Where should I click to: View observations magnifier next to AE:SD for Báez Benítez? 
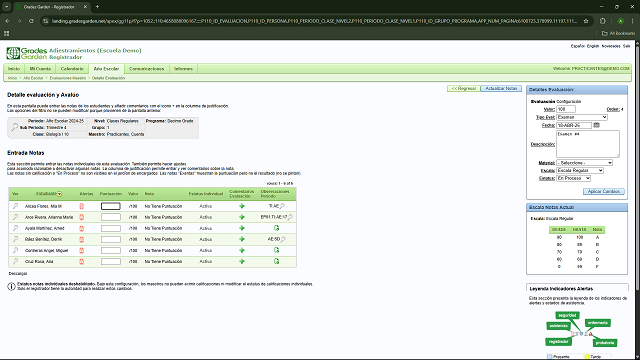[283, 239]
